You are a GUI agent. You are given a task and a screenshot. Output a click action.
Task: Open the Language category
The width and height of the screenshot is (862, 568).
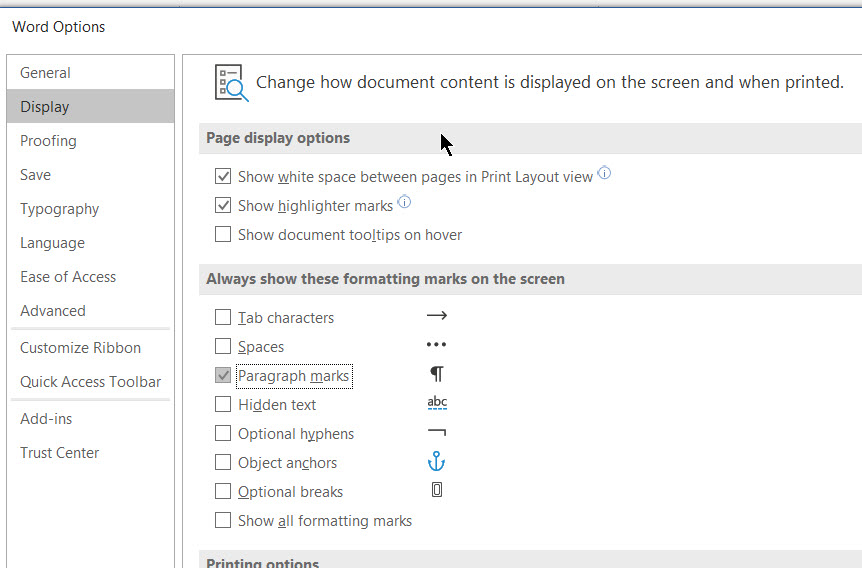(91, 243)
